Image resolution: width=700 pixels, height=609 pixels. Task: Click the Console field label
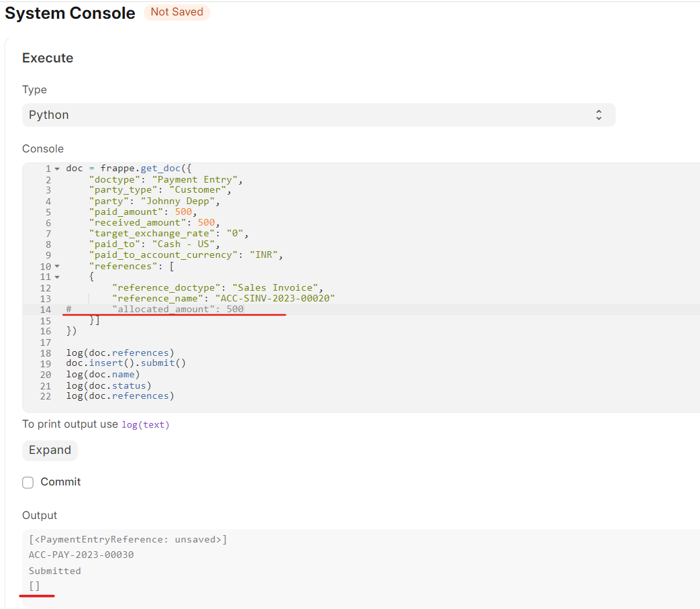(x=42, y=148)
